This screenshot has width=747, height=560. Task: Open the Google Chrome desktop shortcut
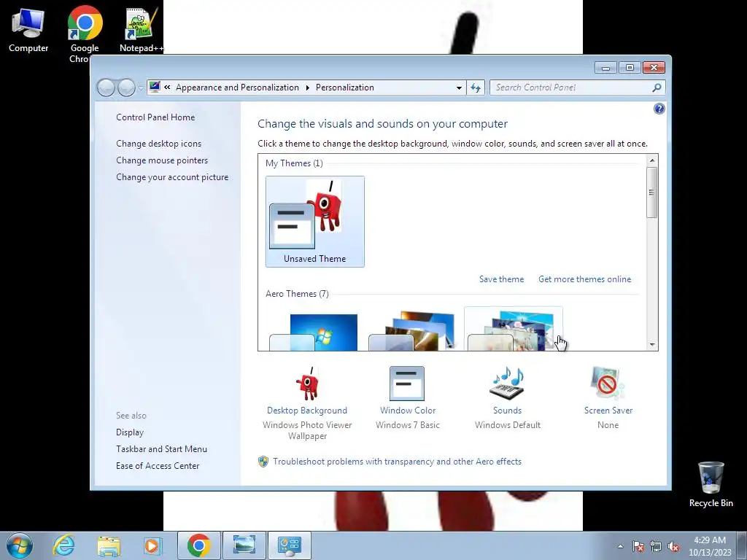tap(85, 34)
